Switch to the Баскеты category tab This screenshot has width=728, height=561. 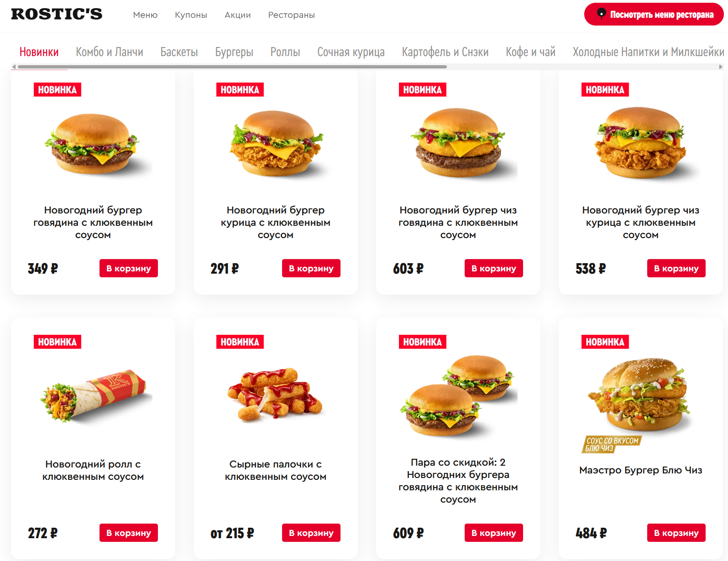coord(179,52)
